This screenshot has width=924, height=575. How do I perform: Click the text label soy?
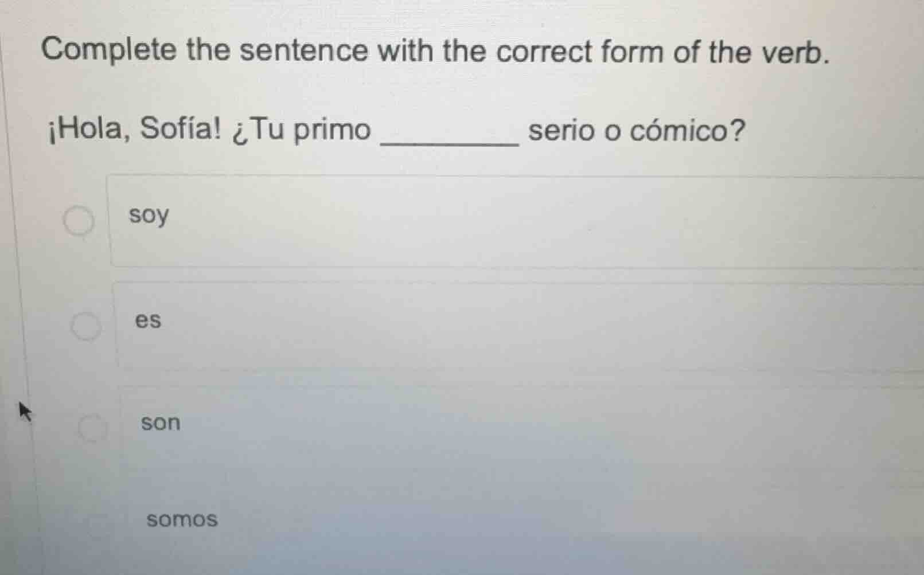coord(149,216)
